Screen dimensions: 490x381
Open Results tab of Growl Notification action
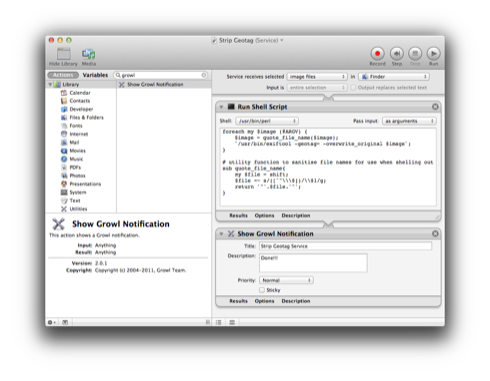click(x=238, y=301)
